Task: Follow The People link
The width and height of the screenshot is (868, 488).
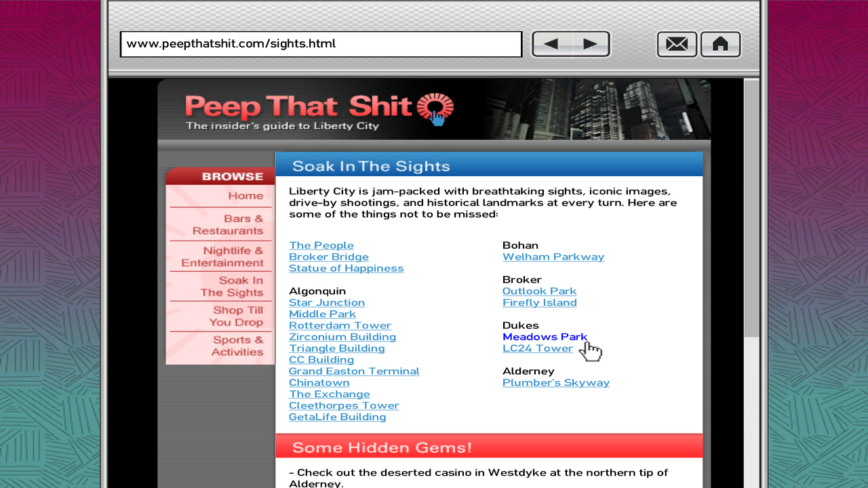Action: (321, 245)
